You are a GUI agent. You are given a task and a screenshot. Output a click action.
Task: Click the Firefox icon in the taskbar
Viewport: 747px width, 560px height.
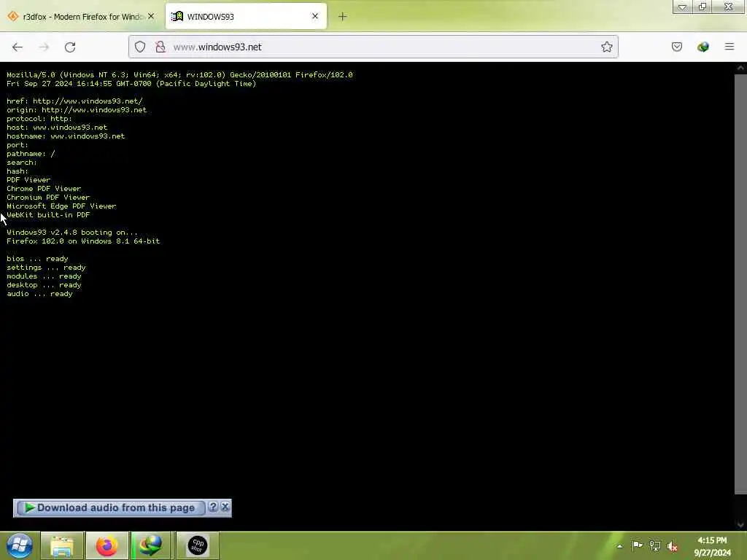pyautogui.click(x=107, y=545)
